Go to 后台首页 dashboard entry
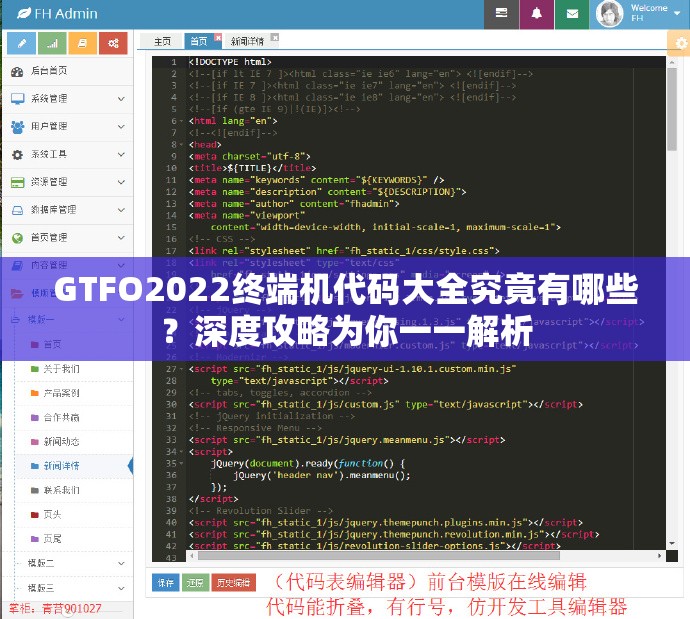 (x=68, y=71)
